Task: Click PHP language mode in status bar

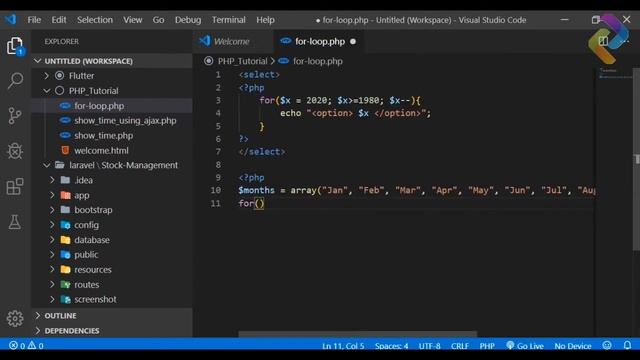Action: click(487, 346)
